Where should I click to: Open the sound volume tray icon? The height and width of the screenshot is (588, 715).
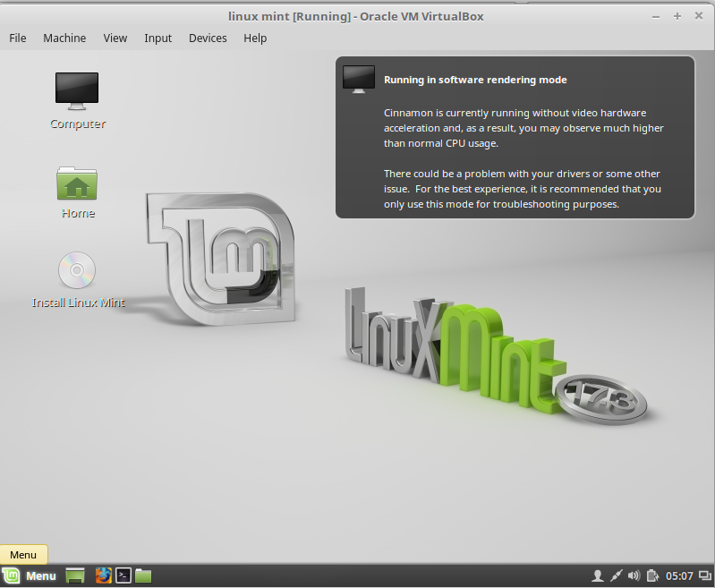634,575
